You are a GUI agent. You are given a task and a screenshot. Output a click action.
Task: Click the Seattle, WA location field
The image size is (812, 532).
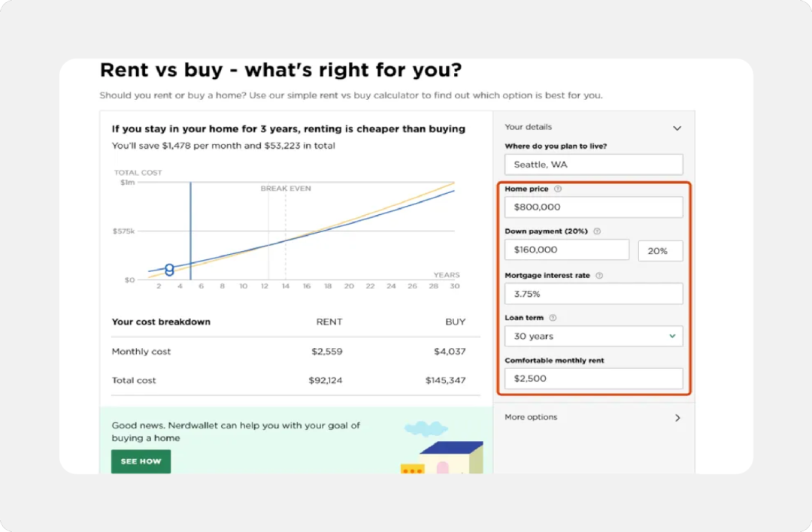[593, 165]
